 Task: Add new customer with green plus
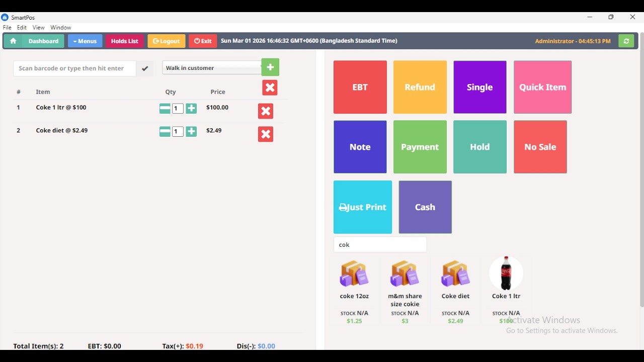pyautogui.click(x=271, y=67)
